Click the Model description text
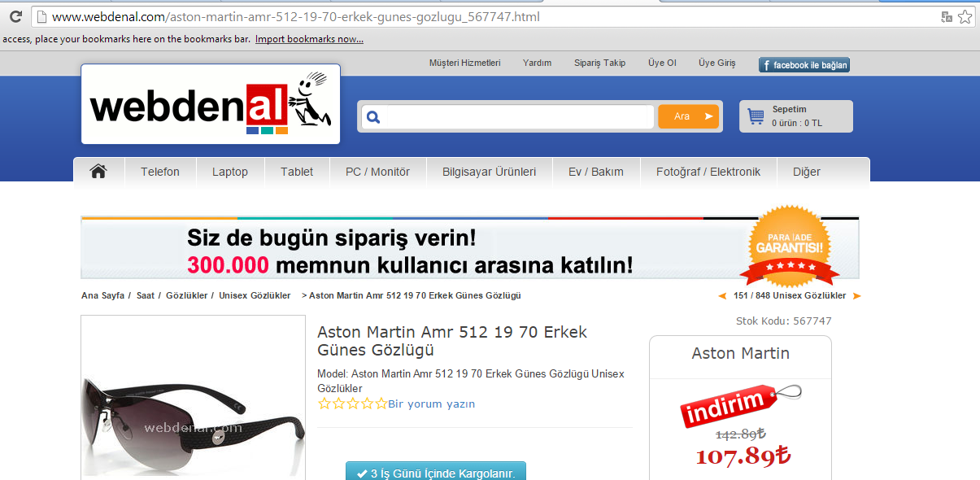The height and width of the screenshot is (480, 980). (471, 381)
